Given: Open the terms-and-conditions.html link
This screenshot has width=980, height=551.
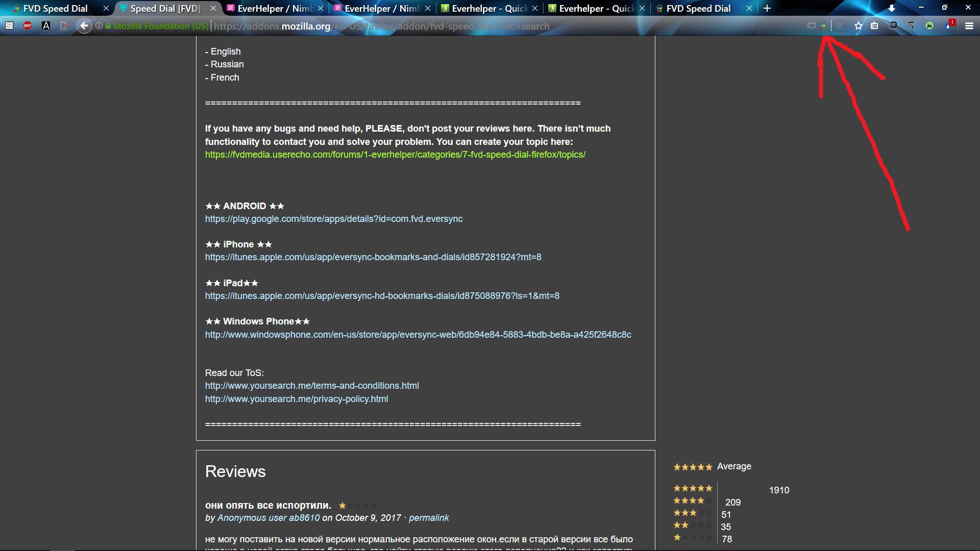Looking at the screenshot, I should coord(312,386).
